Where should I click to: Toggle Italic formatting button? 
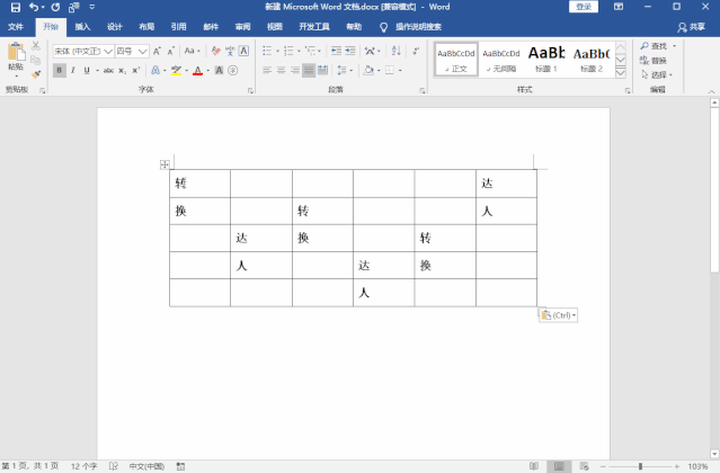click(73, 70)
